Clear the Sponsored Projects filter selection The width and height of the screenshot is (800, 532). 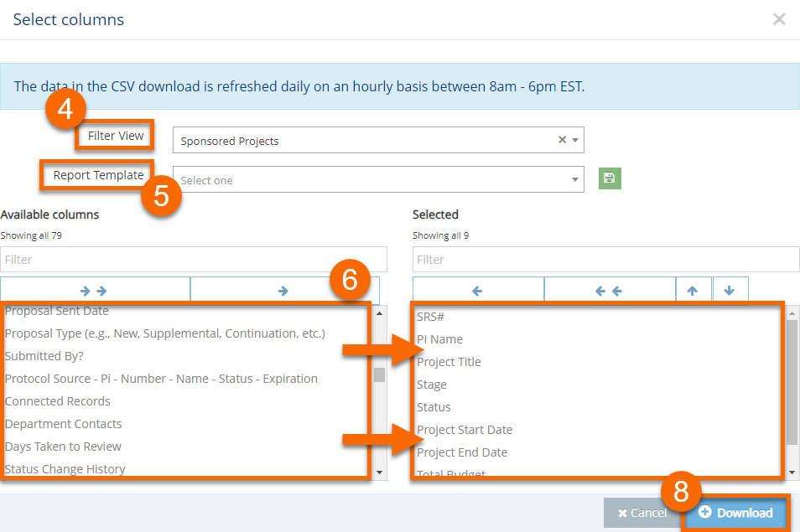pyautogui.click(x=562, y=140)
